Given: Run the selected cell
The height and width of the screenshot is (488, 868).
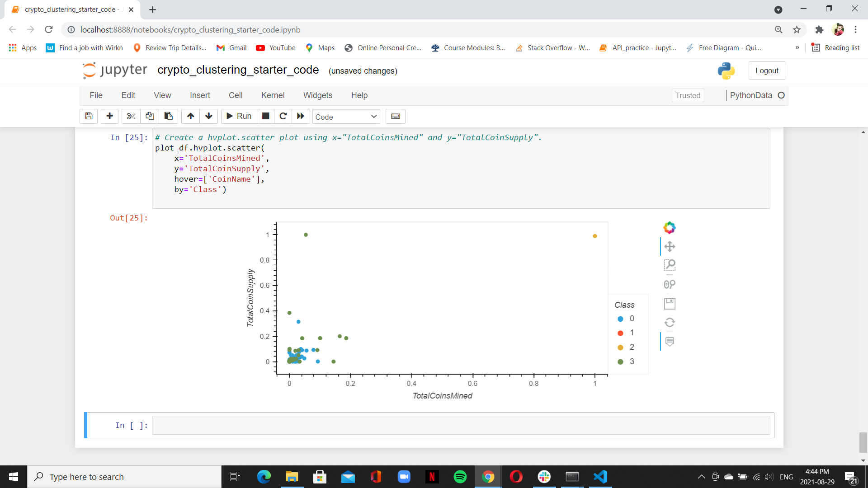Looking at the screenshot, I should pos(238,116).
